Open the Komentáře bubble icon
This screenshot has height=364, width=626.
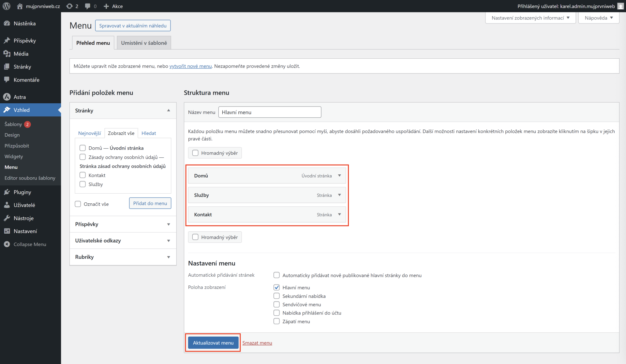pyautogui.click(x=7, y=80)
